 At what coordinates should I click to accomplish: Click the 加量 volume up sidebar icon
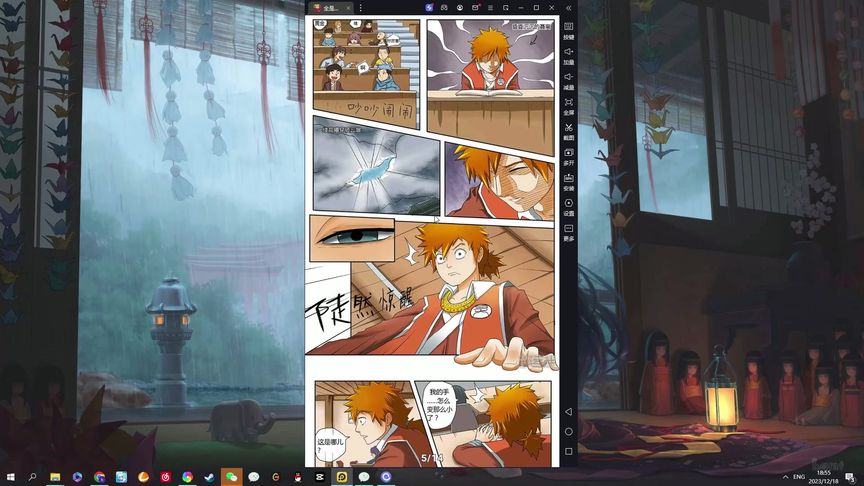[569, 56]
